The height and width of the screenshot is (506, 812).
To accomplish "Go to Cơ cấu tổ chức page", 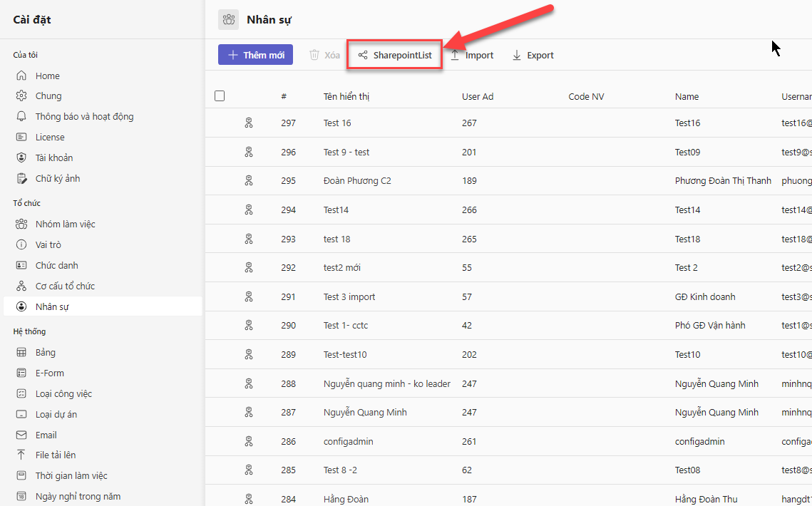I will (x=65, y=286).
